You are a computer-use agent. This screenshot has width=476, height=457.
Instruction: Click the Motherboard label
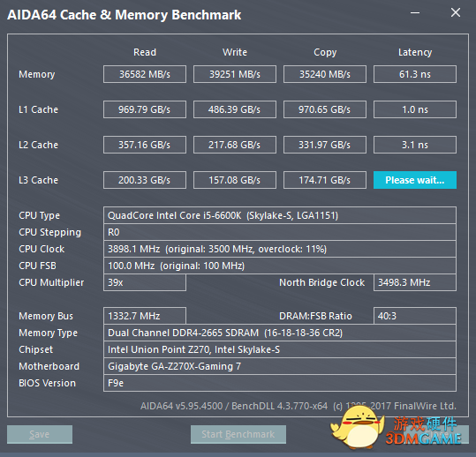point(49,366)
